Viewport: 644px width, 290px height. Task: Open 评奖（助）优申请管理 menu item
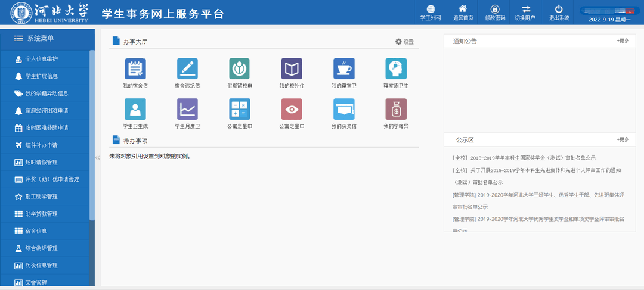tap(45, 179)
